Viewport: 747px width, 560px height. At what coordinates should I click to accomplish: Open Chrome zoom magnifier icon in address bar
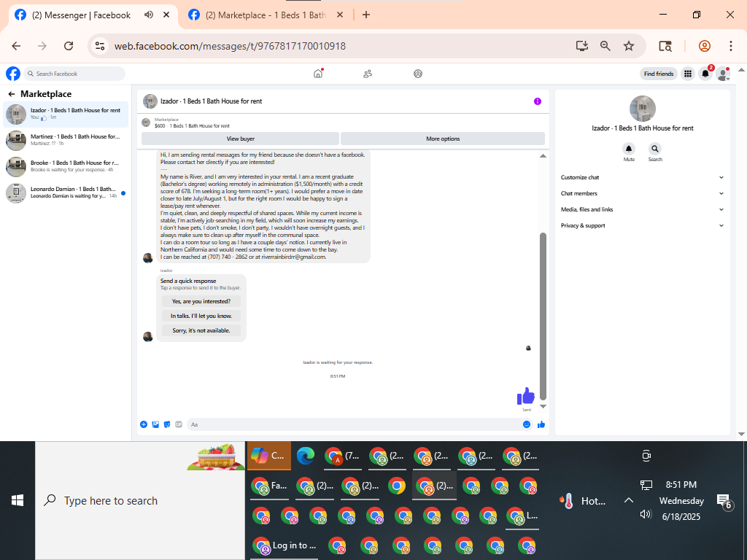pyautogui.click(x=605, y=46)
